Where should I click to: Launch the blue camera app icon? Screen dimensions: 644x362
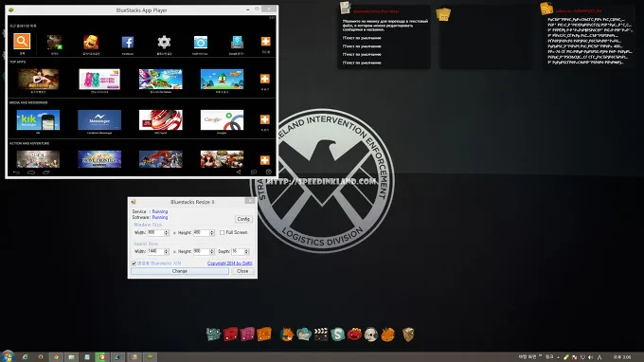[x=201, y=42]
